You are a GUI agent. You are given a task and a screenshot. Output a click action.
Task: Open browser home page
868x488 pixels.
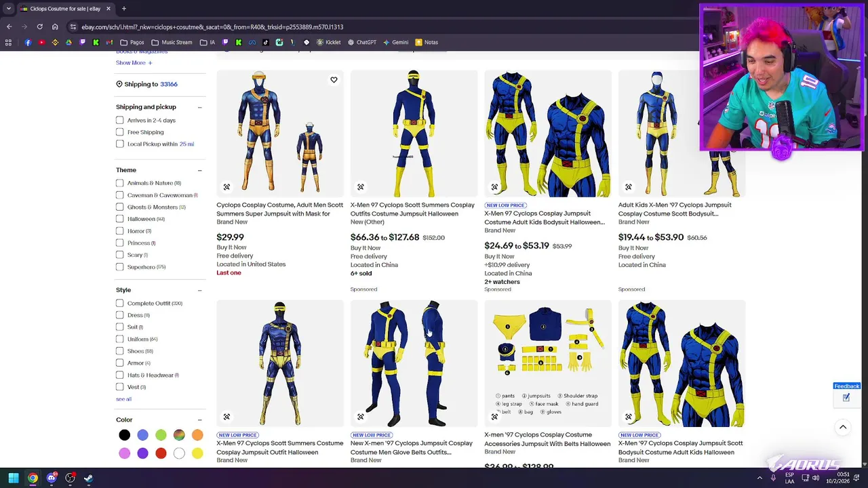point(55,26)
